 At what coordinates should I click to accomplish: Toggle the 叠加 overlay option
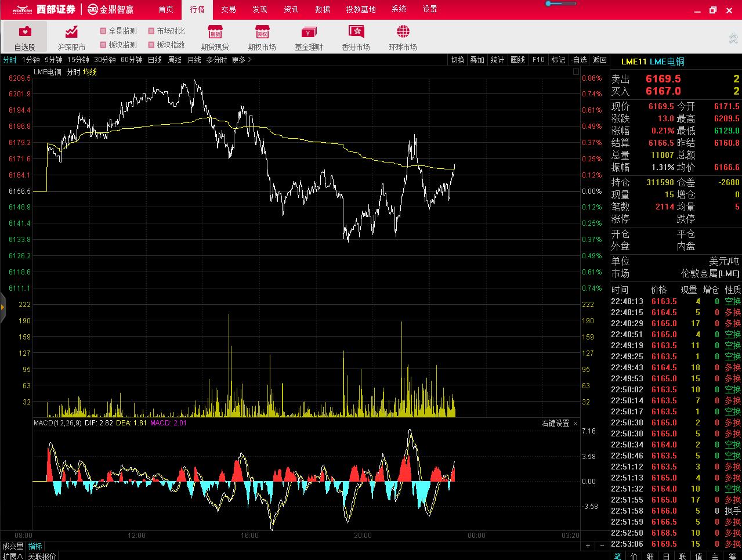[477, 60]
